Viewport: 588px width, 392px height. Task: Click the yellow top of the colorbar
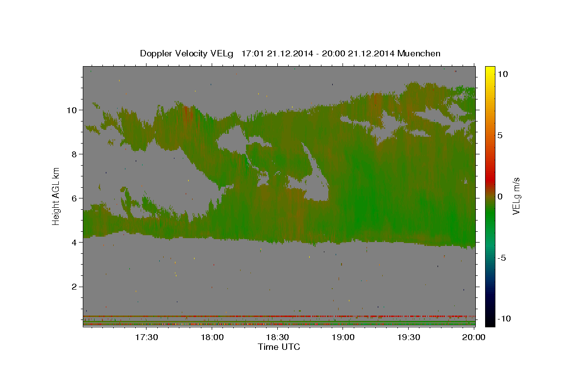[x=490, y=72]
